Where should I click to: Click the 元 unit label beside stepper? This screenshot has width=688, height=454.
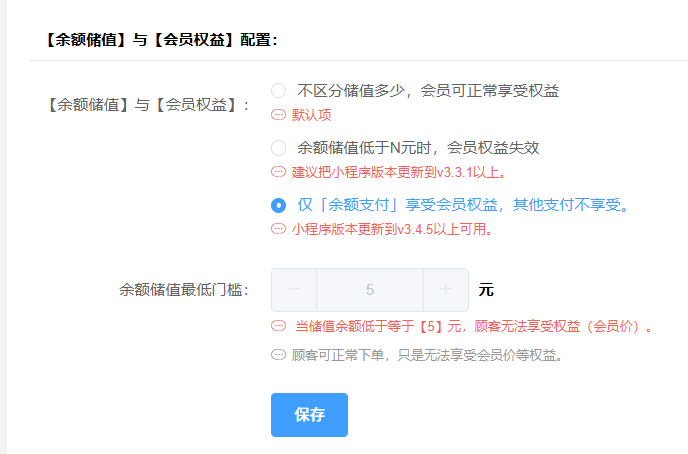point(486,290)
